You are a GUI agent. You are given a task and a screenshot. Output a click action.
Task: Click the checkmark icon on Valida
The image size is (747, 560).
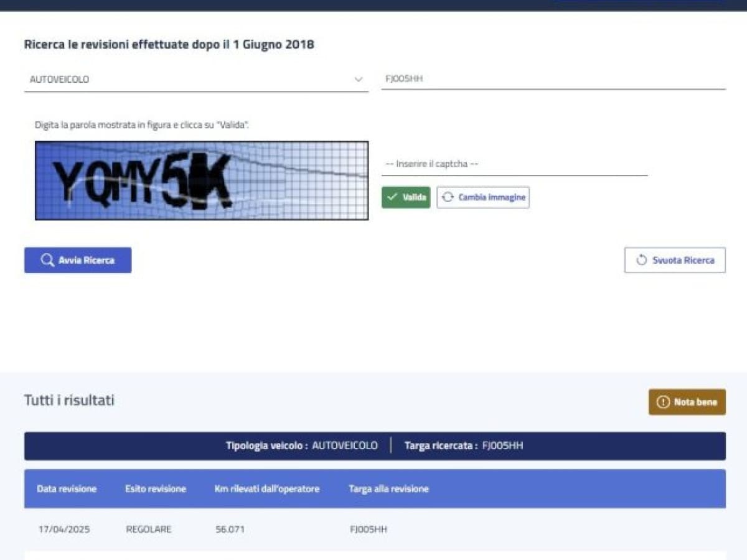pyautogui.click(x=392, y=197)
